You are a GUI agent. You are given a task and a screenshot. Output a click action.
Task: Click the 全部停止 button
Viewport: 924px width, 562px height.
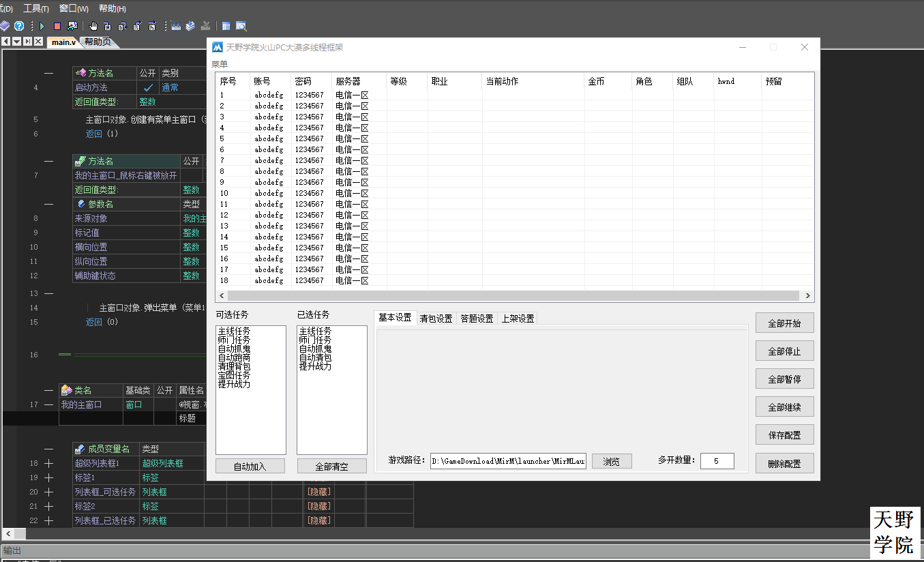pos(784,351)
